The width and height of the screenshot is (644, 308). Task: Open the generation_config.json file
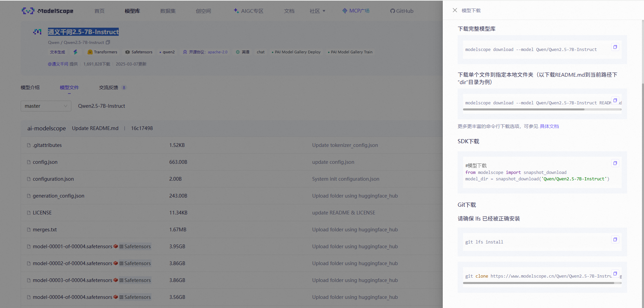[x=59, y=196]
